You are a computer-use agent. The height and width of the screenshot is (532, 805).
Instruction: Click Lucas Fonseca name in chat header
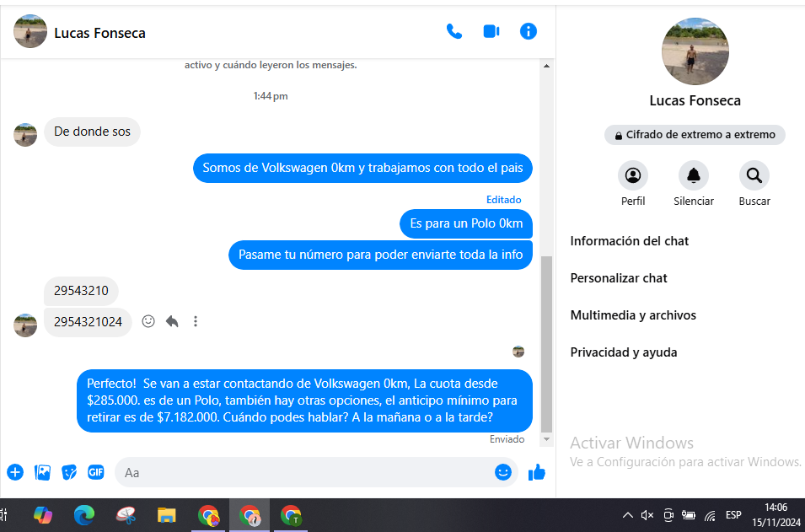click(x=100, y=33)
